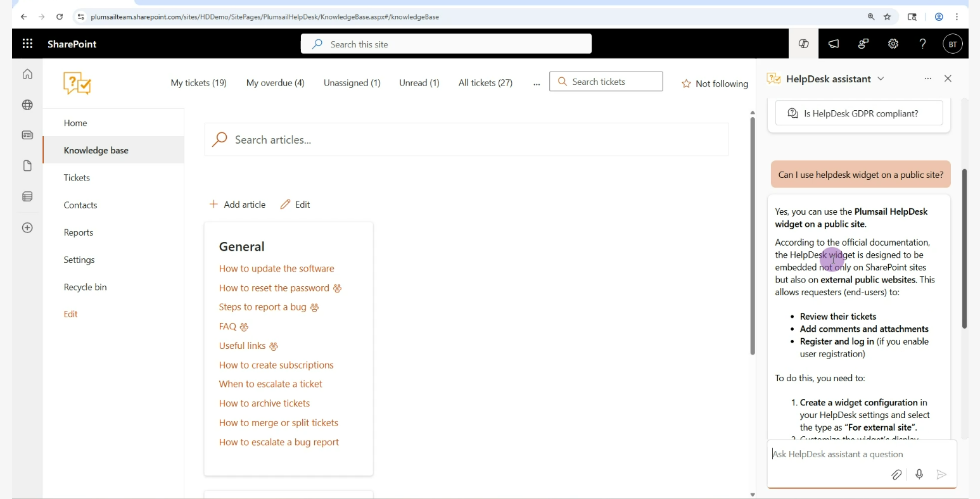Open the Useful links article

243,346
